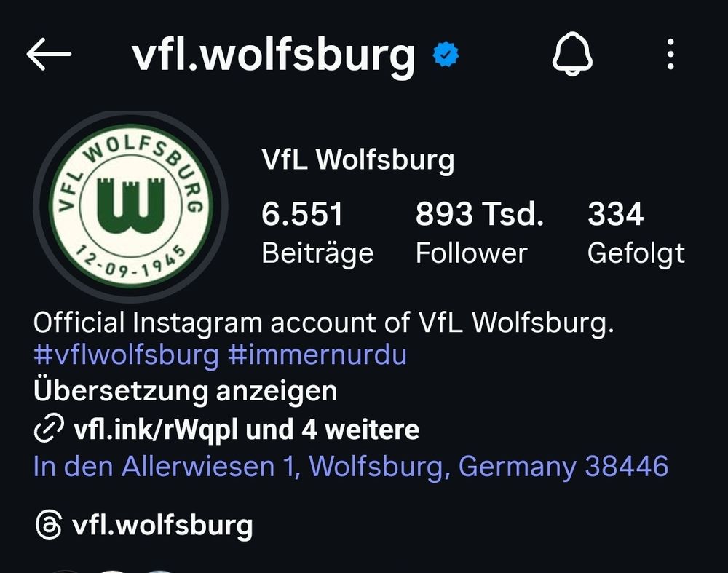This screenshot has width=728, height=573.
Task: Tap the VfL Wolfsburg display name
Action: pyautogui.click(x=358, y=160)
